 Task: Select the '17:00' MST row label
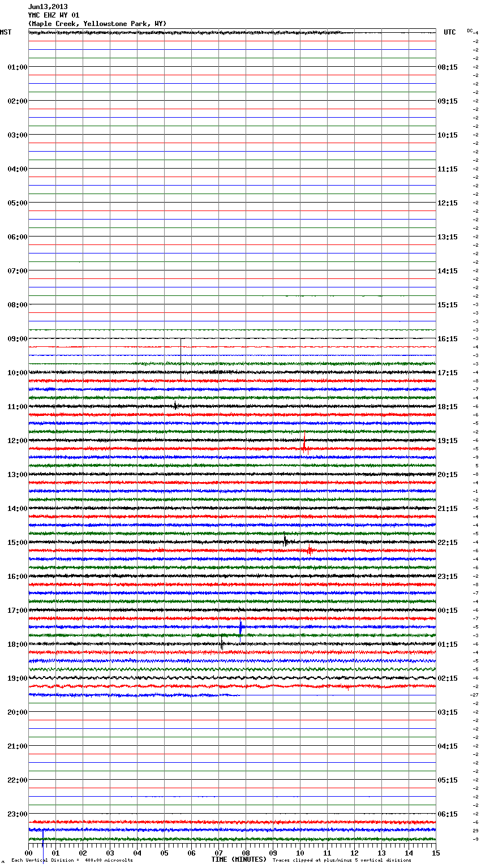(x=17, y=611)
